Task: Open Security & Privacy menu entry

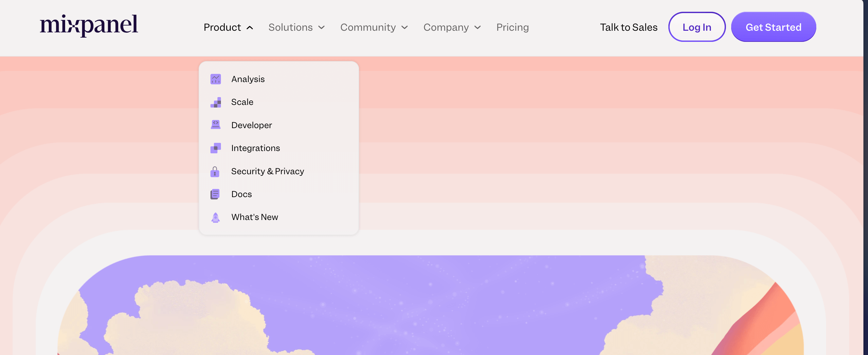Action: 268,171
